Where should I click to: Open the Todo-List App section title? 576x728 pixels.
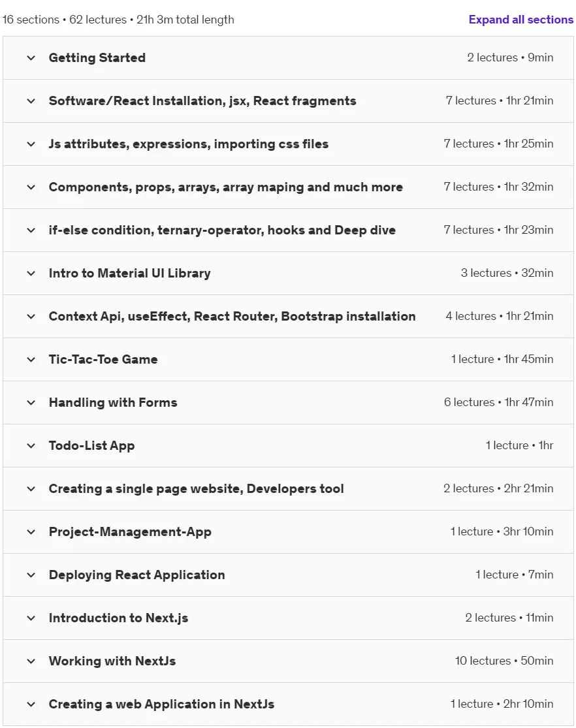91,446
